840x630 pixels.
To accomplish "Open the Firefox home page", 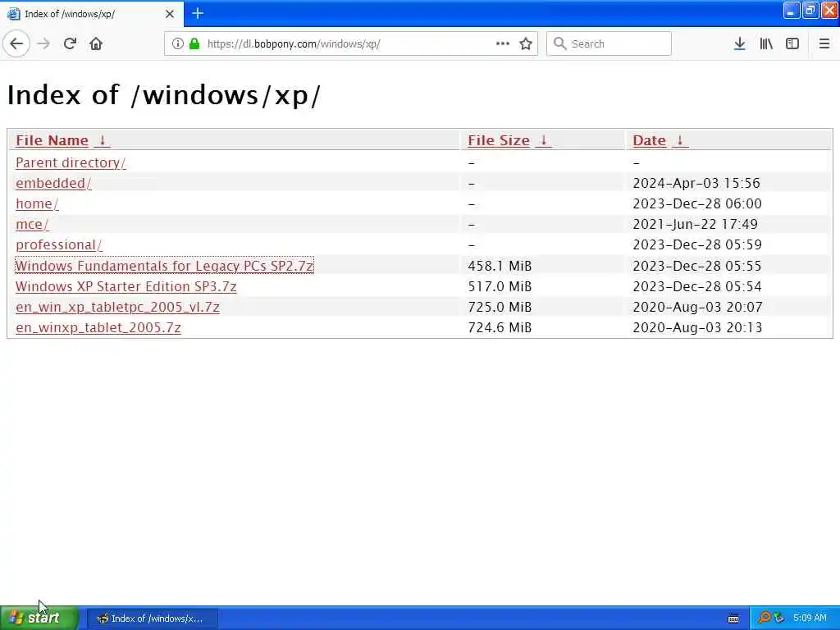I will pos(96,44).
